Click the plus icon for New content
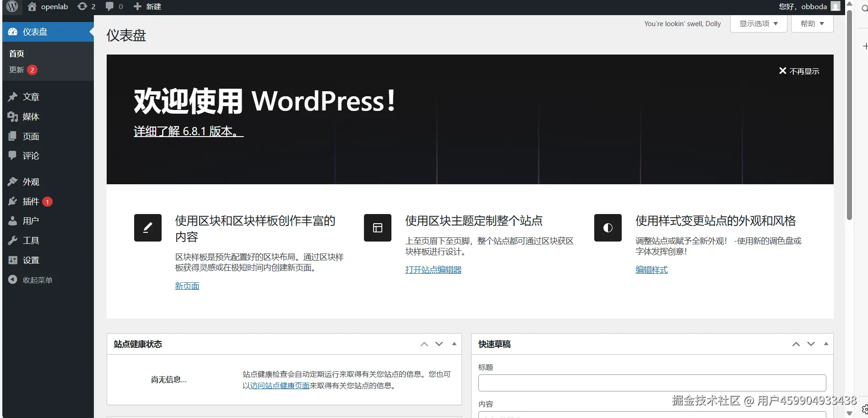 [137, 6]
